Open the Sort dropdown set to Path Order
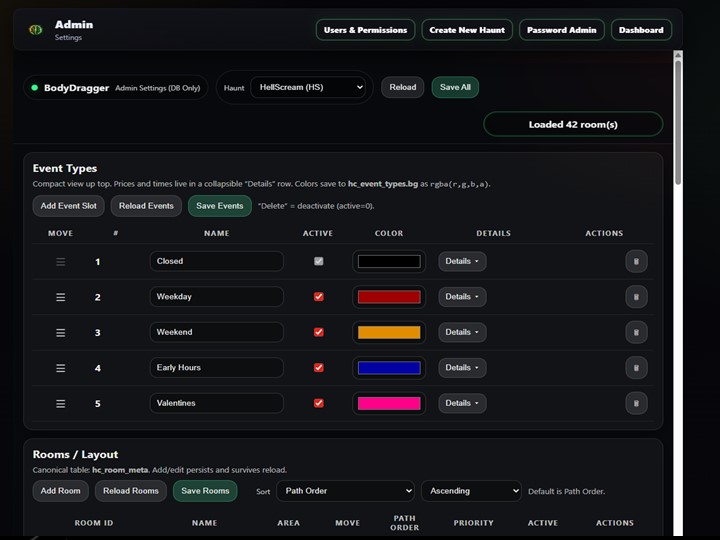This screenshot has width=720, height=540. pos(345,491)
